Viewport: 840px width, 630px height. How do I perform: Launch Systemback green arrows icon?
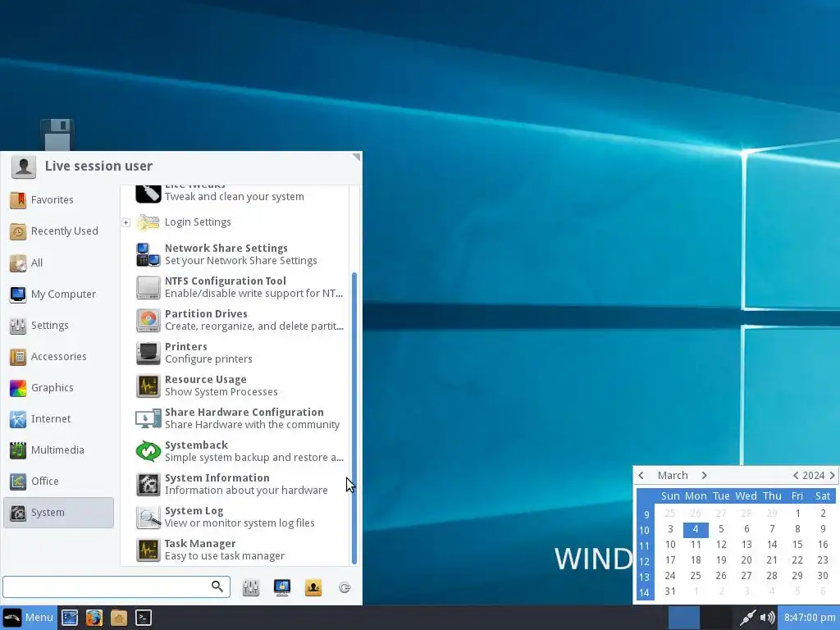coord(148,451)
